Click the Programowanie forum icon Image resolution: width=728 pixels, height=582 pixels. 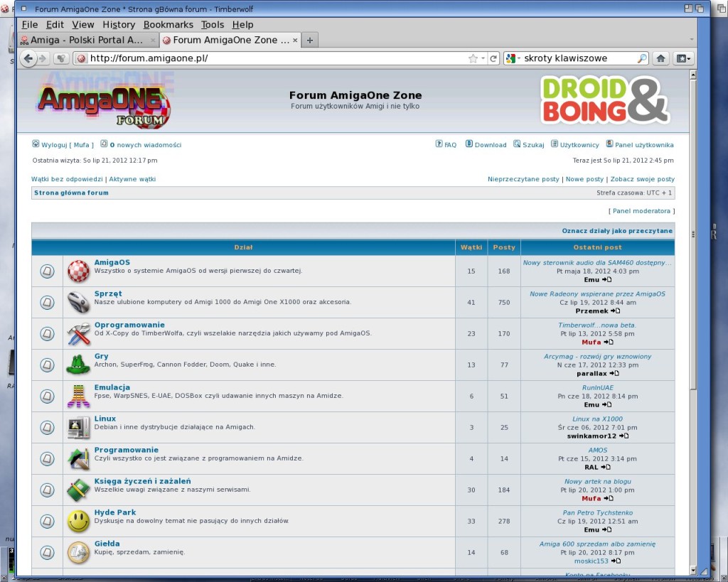point(78,458)
